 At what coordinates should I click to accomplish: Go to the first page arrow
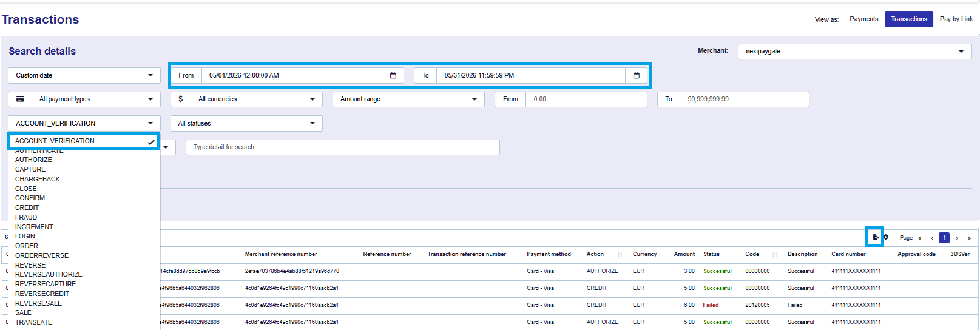click(919, 238)
